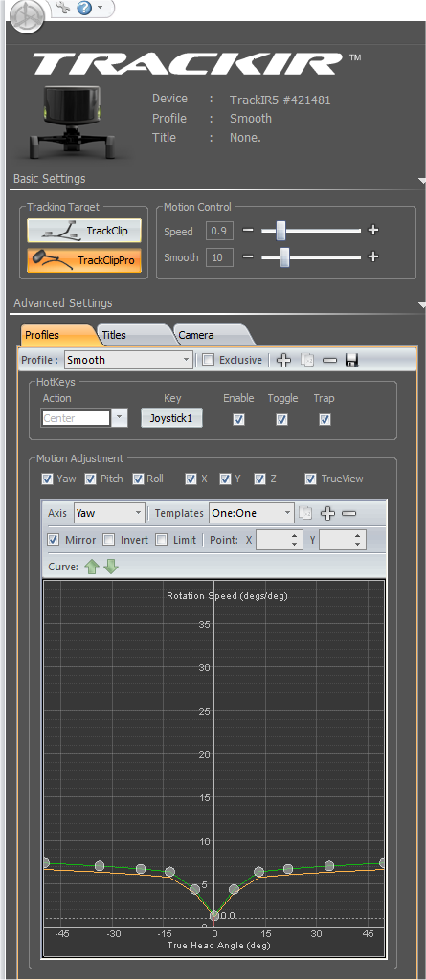
Task: Select the TrackClip tracking target
Action: pyautogui.click(x=84, y=231)
